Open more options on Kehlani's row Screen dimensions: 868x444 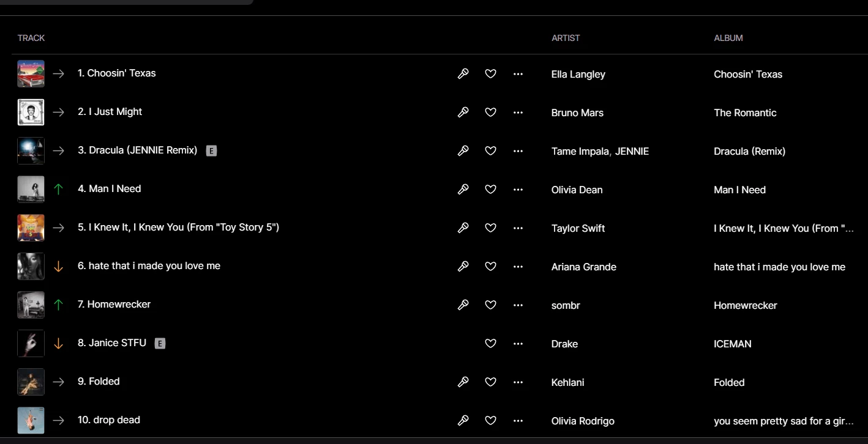518,382
